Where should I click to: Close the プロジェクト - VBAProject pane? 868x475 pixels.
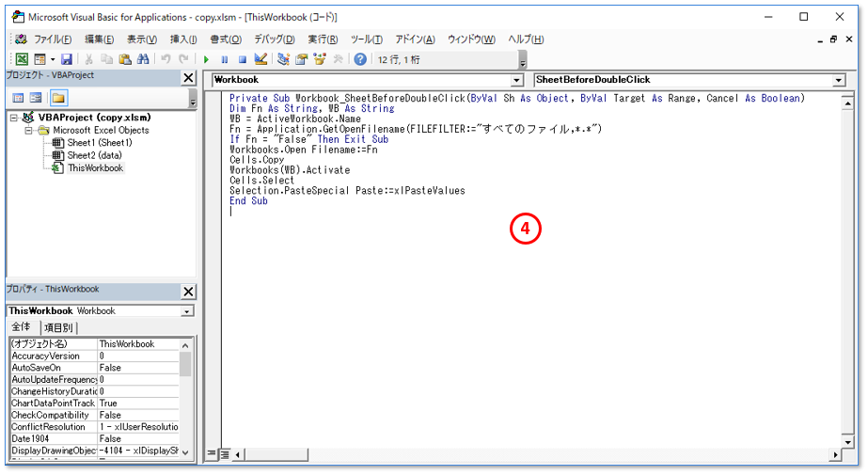point(188,78)
